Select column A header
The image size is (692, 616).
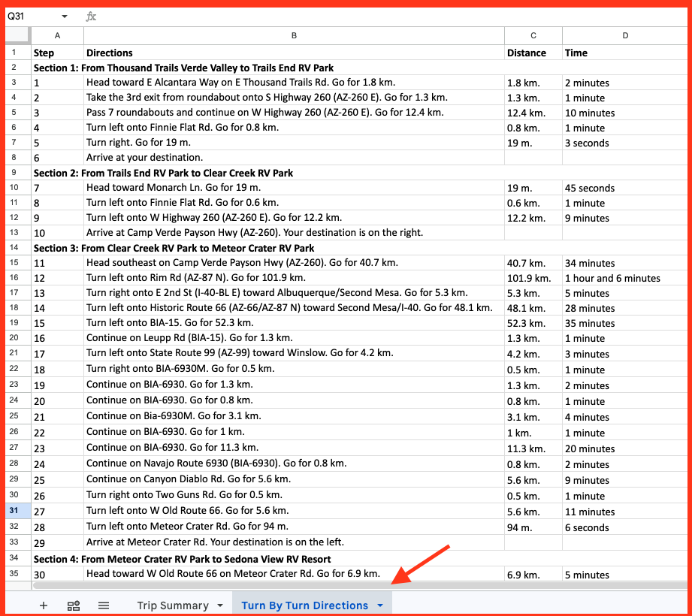tap(57, 35)
